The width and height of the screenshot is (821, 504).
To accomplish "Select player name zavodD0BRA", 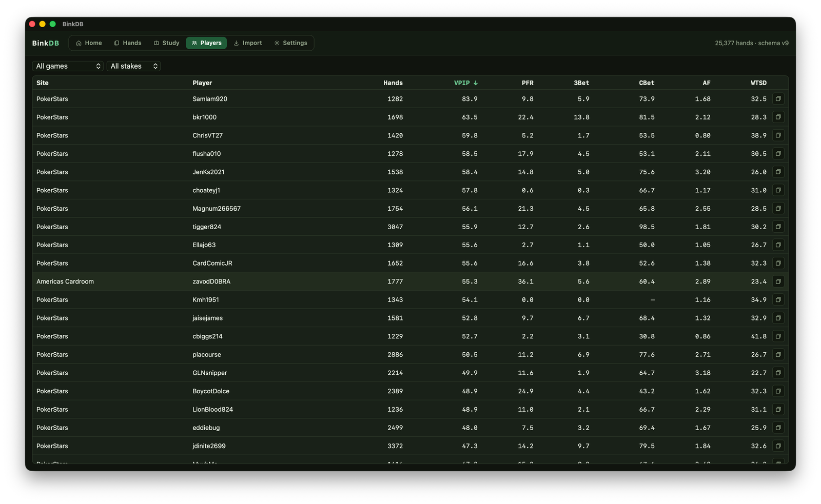I will click(211, 281).
